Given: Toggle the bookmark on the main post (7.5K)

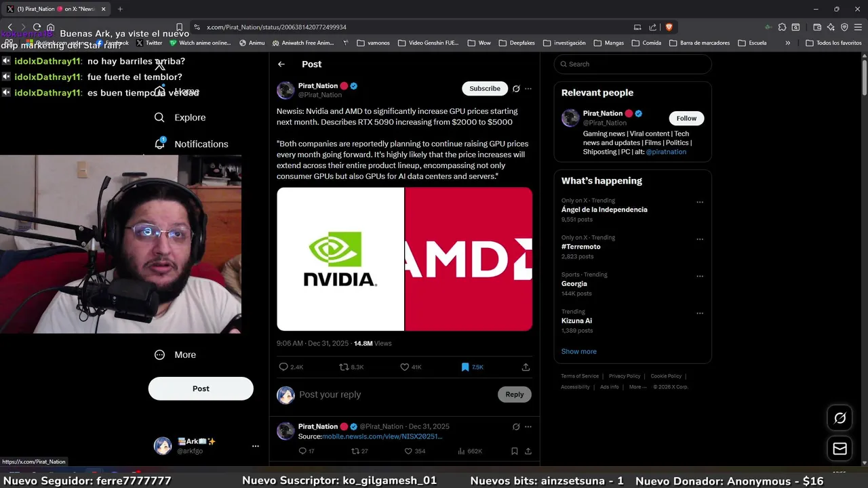Looking at the screenshot, I should pos(465,367).
